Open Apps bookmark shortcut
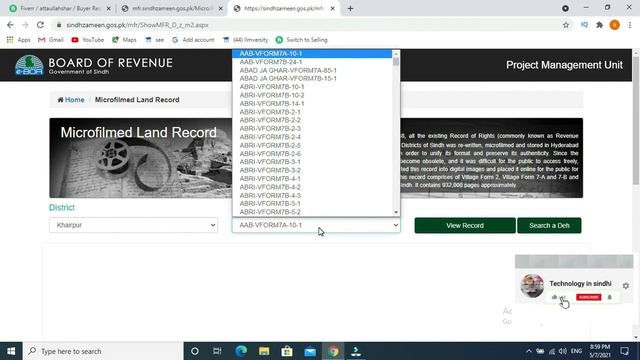Screen dimensions: 640x360 tap(18, 40)
